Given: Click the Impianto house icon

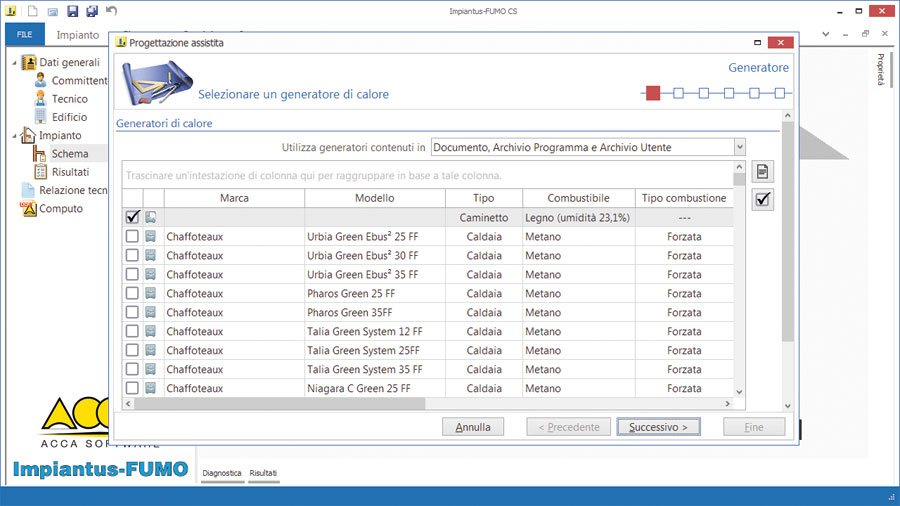Looking at the screenshot, I should [x=28, y=135].
